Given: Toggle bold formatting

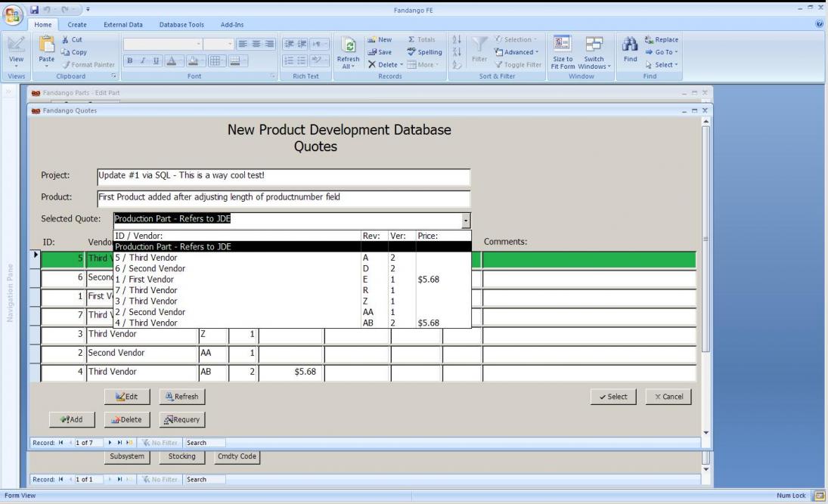Looking at the screenshot, I should (129, 60).
